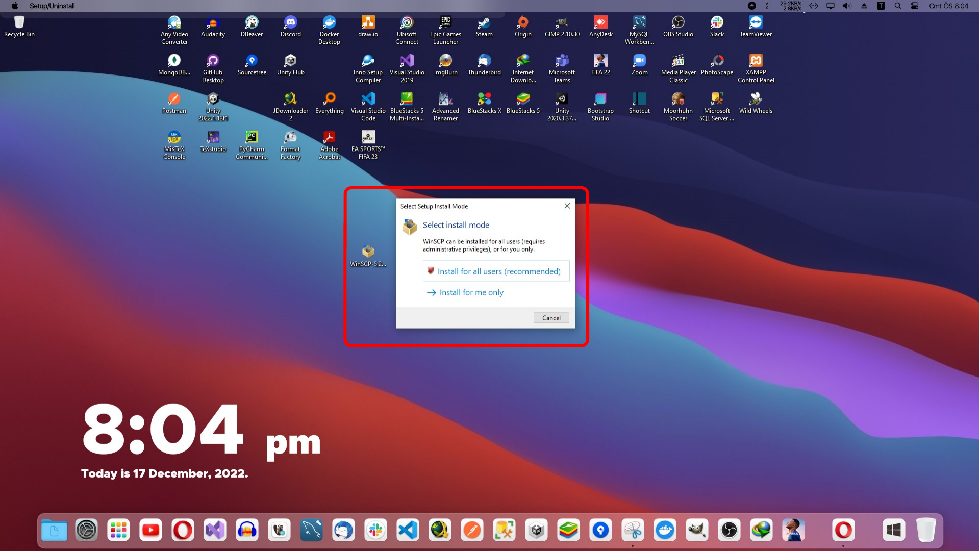The width and height of the screenshot is (980, 551).
Task: Open the search magnifier in the menu bar
Action: tap(898, 6)
